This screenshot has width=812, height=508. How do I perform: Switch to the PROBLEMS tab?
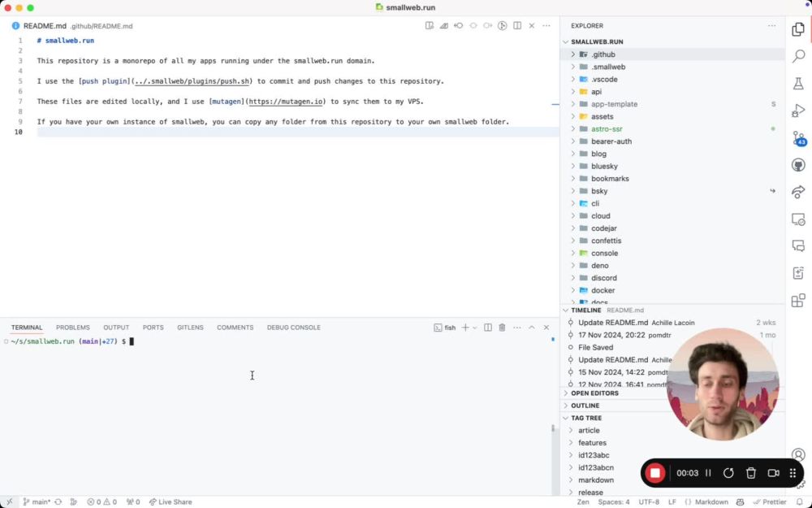(73, 328)
